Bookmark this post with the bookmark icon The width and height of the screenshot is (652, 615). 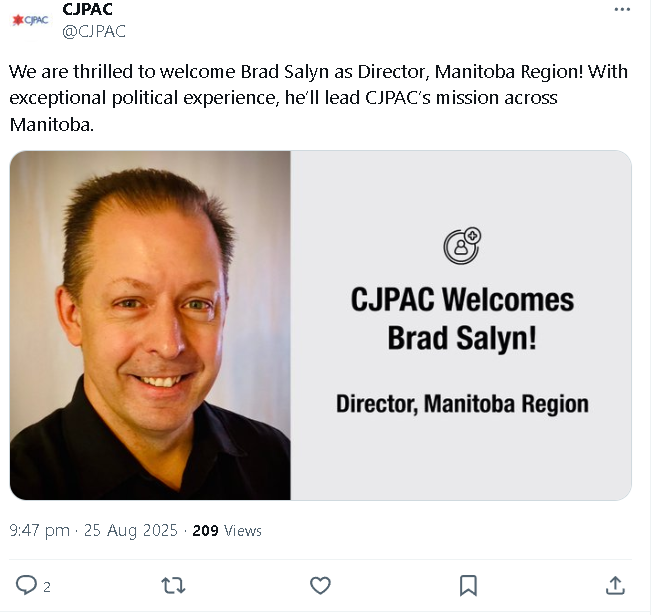point(468,585)
